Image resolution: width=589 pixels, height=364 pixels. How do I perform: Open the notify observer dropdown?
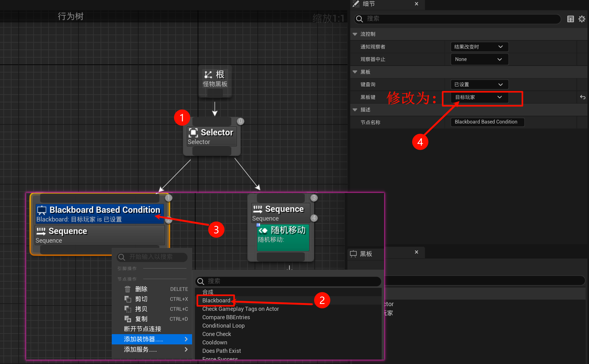tap(479, 47)
